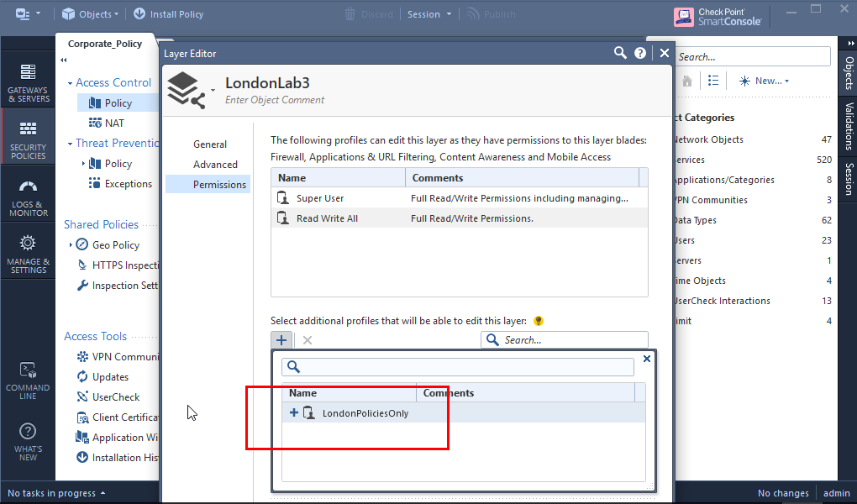Open the VPN Communities category
The width and height of the screenshot is (857, 504).
tap(753, 200)
